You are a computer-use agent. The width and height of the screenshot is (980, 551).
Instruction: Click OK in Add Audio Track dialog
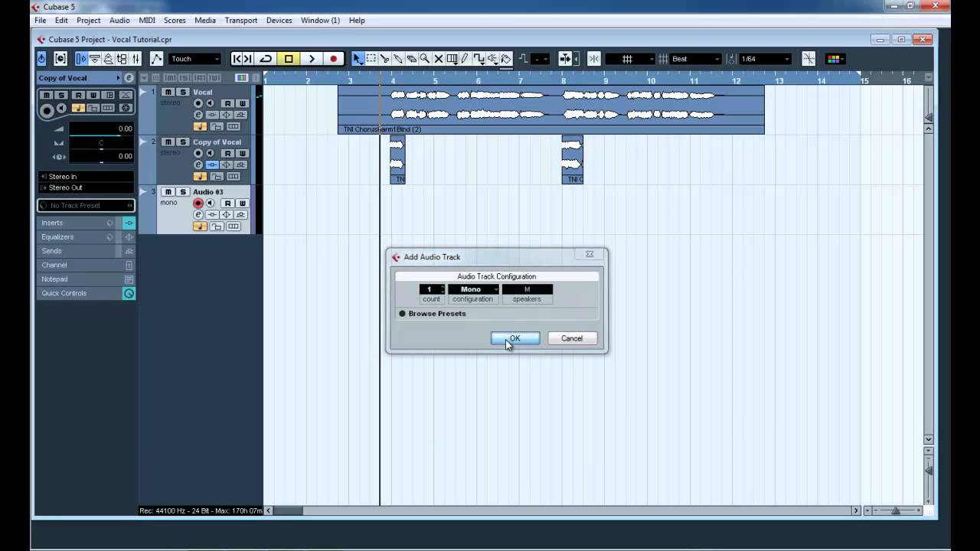pos(515,338)
